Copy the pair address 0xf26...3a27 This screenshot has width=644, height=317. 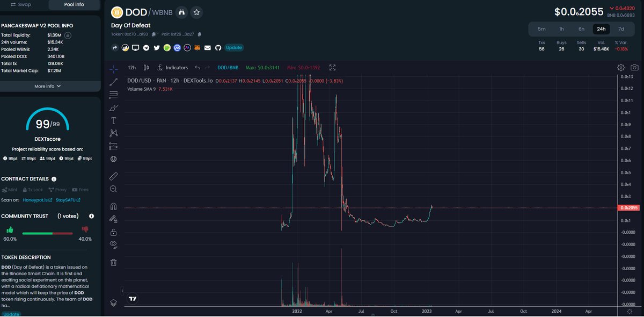[x=200, y=34]
